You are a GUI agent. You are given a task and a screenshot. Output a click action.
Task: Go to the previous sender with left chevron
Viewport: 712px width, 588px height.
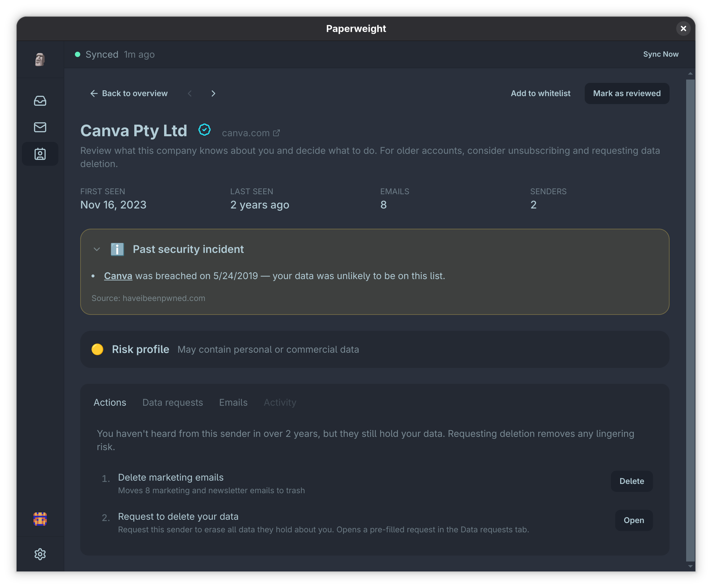tap(190, 93)
